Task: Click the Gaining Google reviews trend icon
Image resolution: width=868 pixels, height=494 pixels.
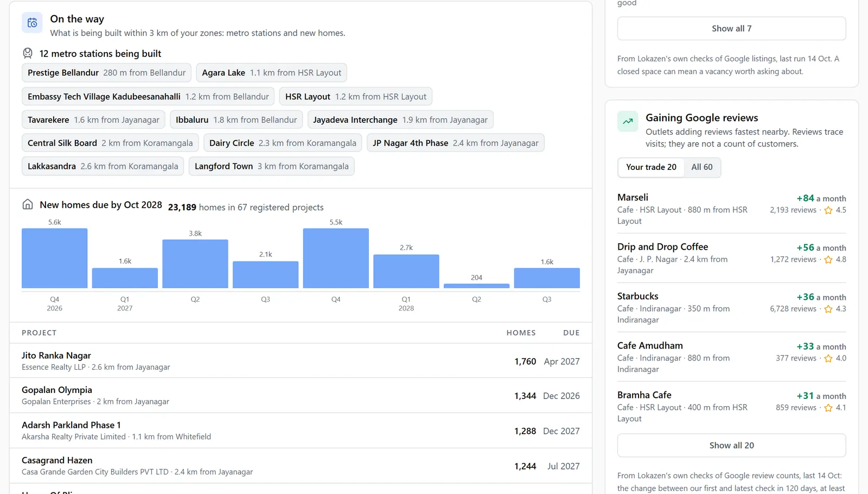Action: pos(628,121)
